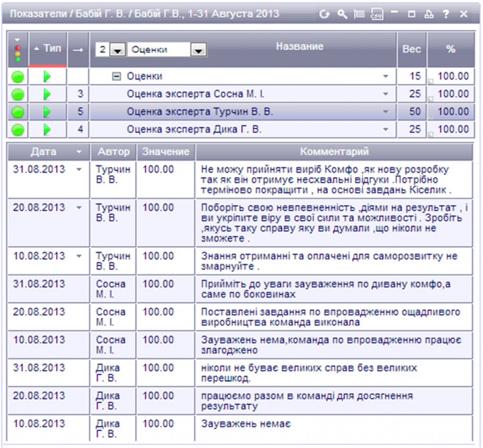Close the Показатели window
Screen dimensions: 483x448
pyautogui.click(x=464, y=14)
